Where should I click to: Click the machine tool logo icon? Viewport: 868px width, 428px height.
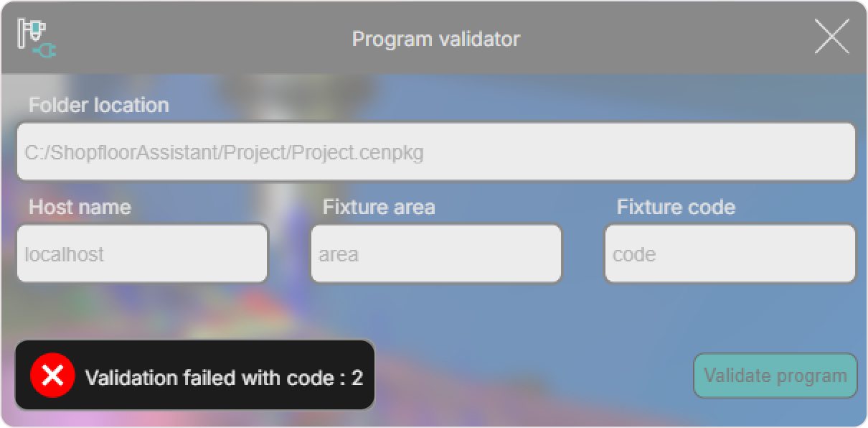click(30, 32)
